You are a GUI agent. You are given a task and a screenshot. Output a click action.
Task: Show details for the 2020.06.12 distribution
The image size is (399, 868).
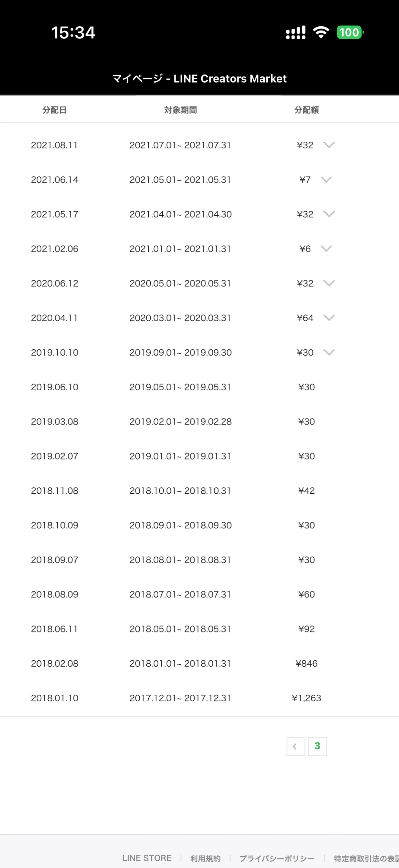pyautogui.click(x=329, y=283)
